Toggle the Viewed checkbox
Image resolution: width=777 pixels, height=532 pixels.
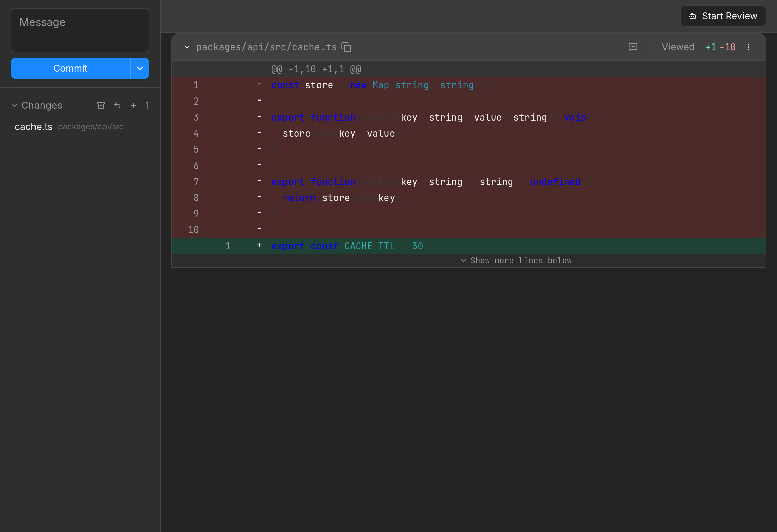pos(655,47)
